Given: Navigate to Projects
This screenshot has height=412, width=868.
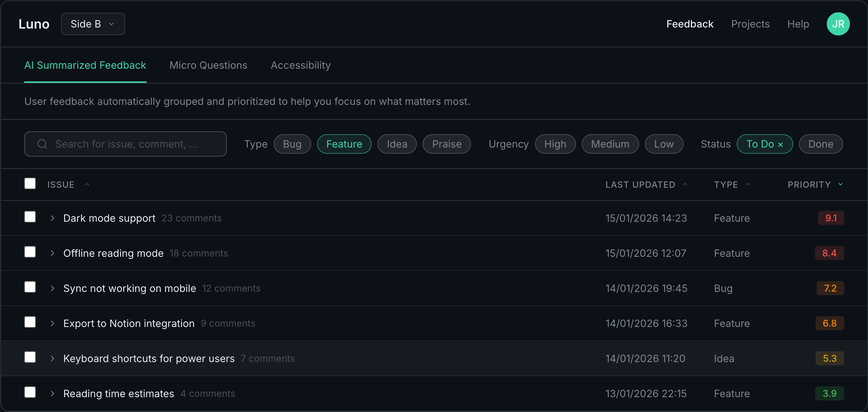Looking at the screenshot, I should (751, 24).
